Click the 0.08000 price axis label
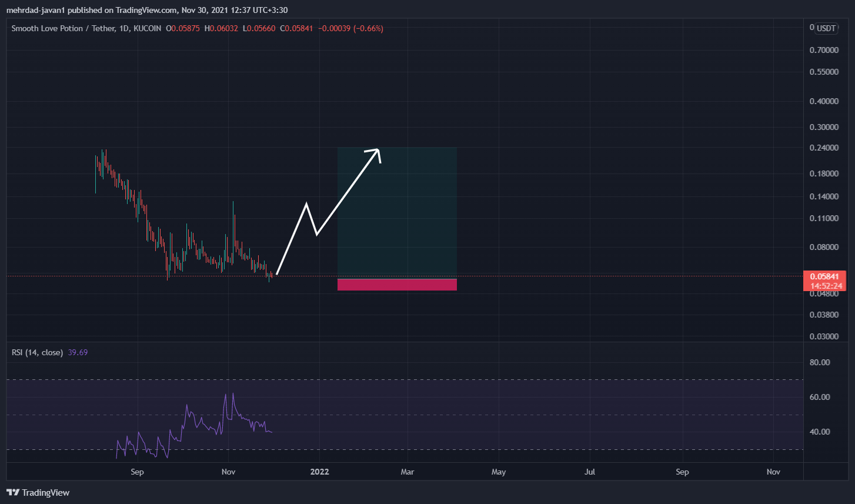This screenshot has height=504, width=855. coord(823,247)
